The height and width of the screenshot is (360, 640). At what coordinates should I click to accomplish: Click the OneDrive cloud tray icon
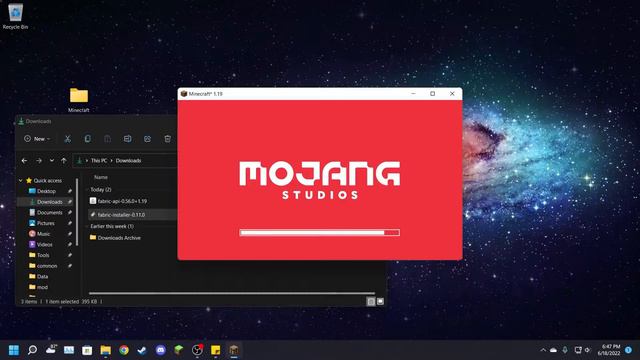pos(553,350)
